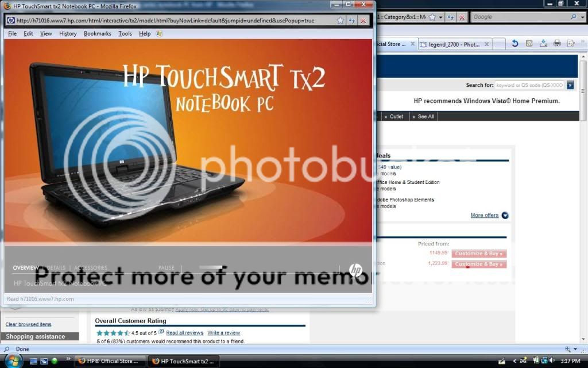
Task: Click the HP store keyword search field
Action: (x=529, y=85)
